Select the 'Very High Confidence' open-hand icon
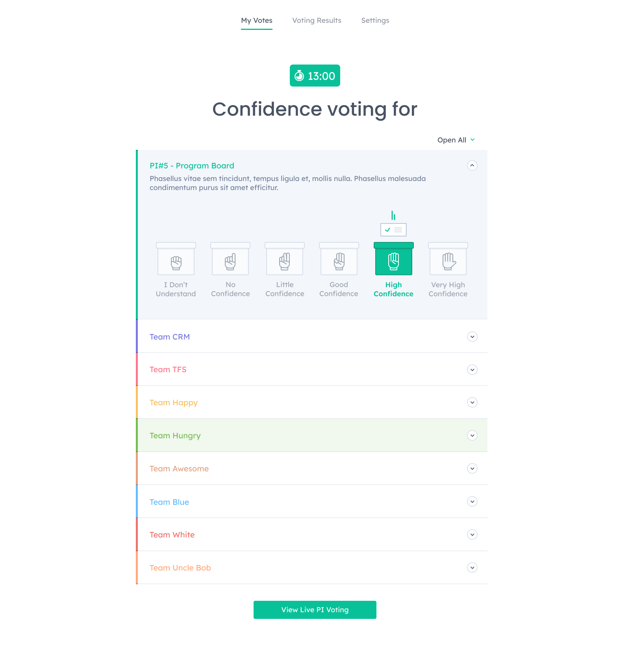This screenshot has height=672, width=630. [x=448, y=259]
